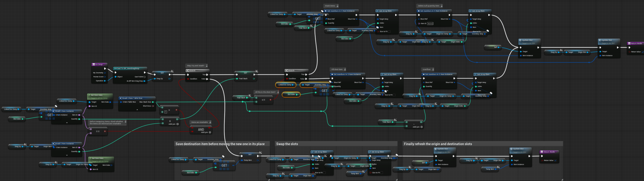
Task: Toggle Size to Fit after 'Stack items' node
Action: tap(389, 32)
